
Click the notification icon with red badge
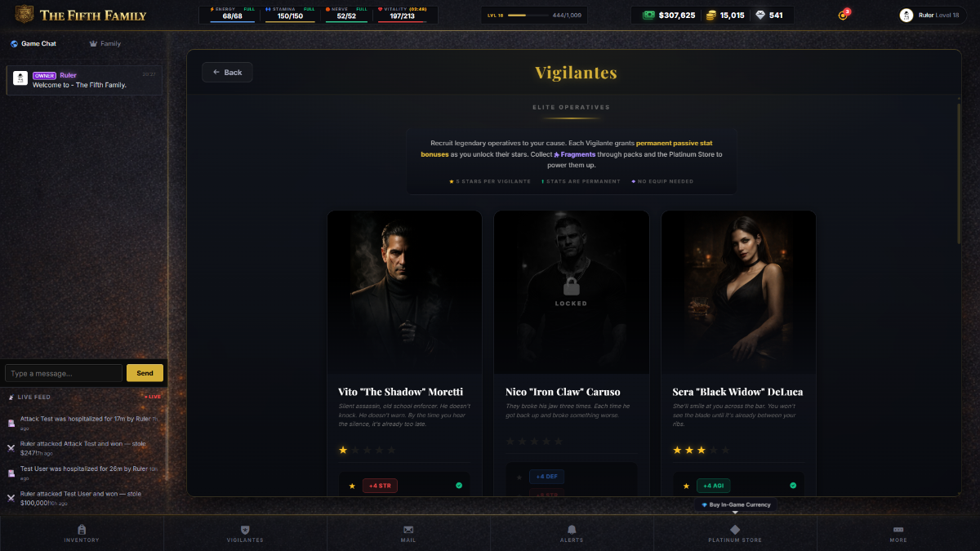844,15
